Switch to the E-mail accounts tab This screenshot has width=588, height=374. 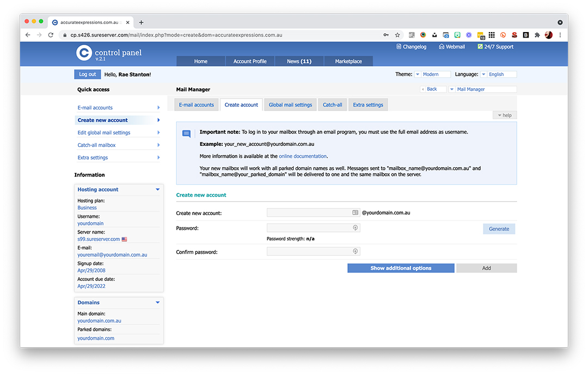click(x=196, y=105)
